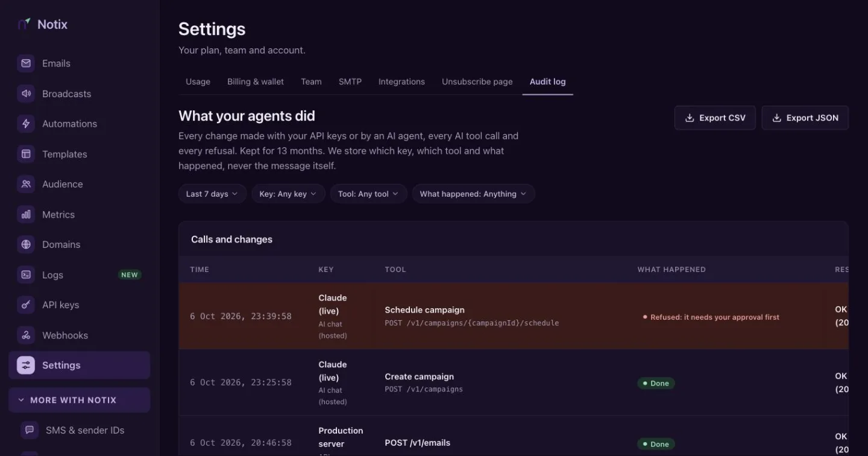Open the Tool: Any tool filter
This screenshot has width=868, height=456.
point(368,194)
